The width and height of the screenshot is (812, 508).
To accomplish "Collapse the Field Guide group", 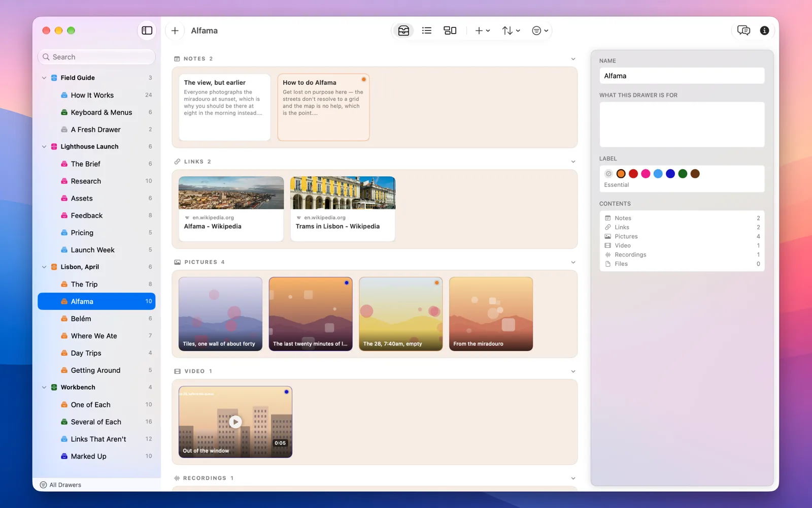I will tap(44, 78).
